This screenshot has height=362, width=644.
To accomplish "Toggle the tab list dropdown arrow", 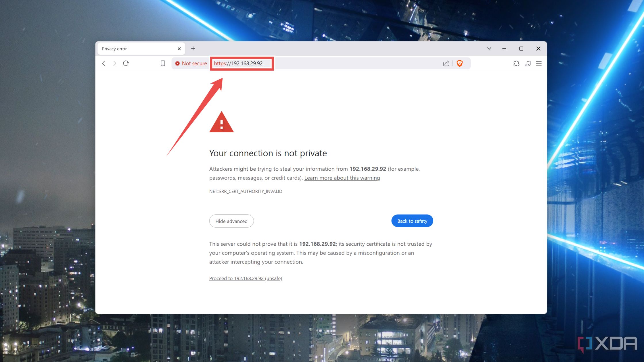I will 489,48.
